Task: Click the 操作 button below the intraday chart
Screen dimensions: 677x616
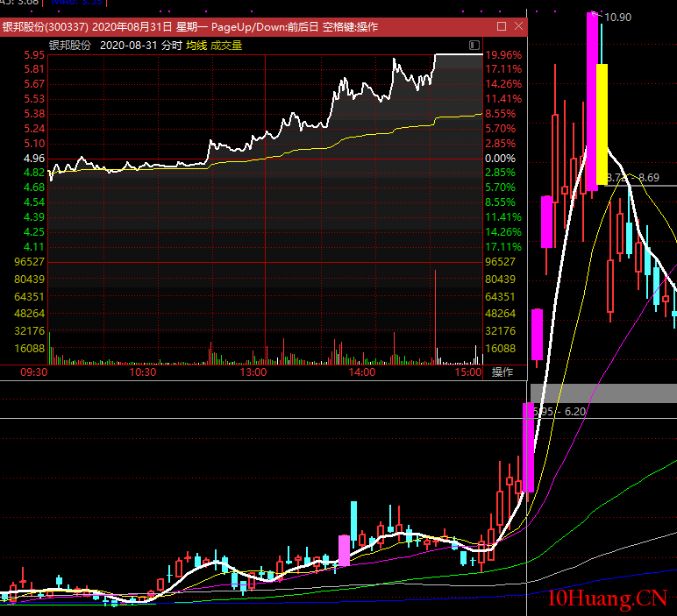Action: click(x=502, y=372)
